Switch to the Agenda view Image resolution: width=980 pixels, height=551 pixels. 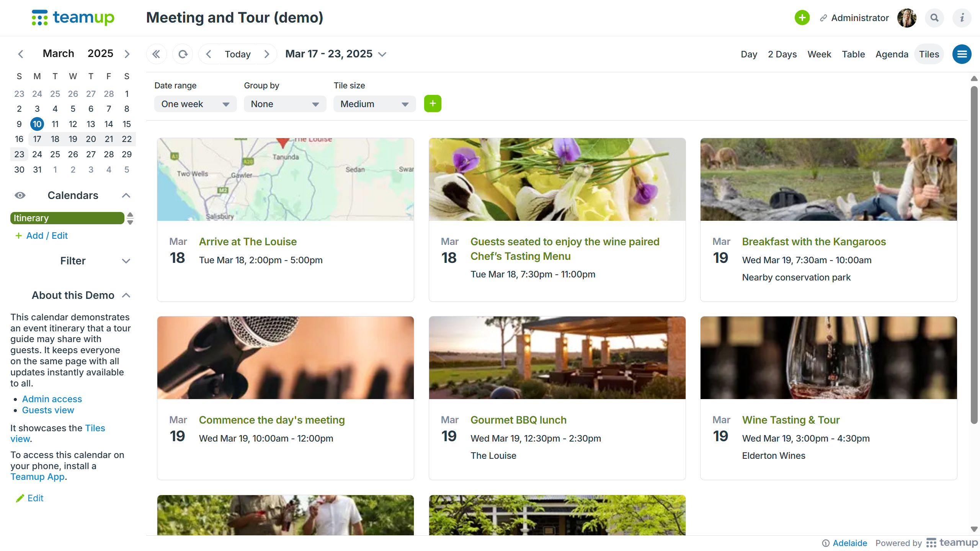892,54
